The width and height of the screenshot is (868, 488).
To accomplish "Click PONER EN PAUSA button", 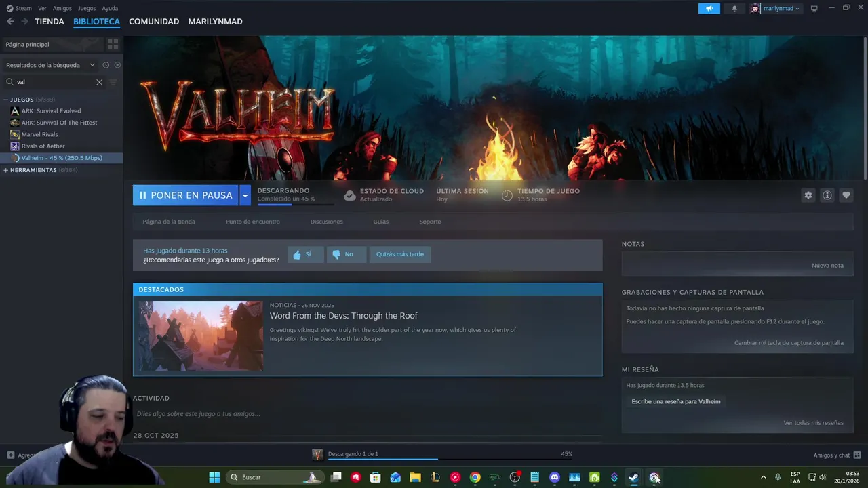I will (x=185, y=195).
